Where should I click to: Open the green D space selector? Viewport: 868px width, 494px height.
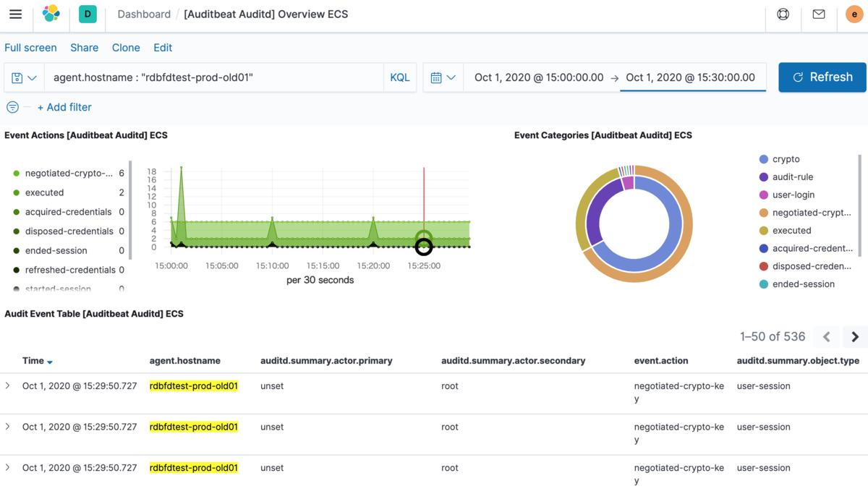tap(88, 14)
